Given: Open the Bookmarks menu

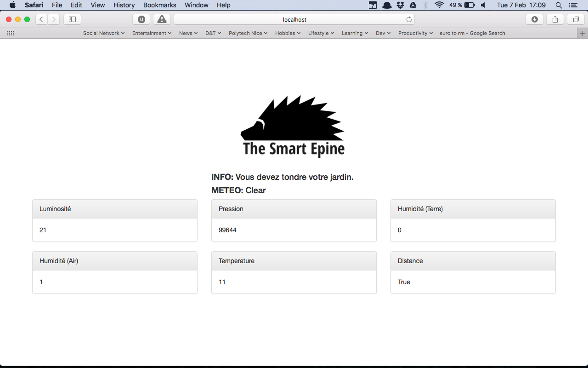Looking at the screenshot, I should pyautogui.click(x=159, y=5).
